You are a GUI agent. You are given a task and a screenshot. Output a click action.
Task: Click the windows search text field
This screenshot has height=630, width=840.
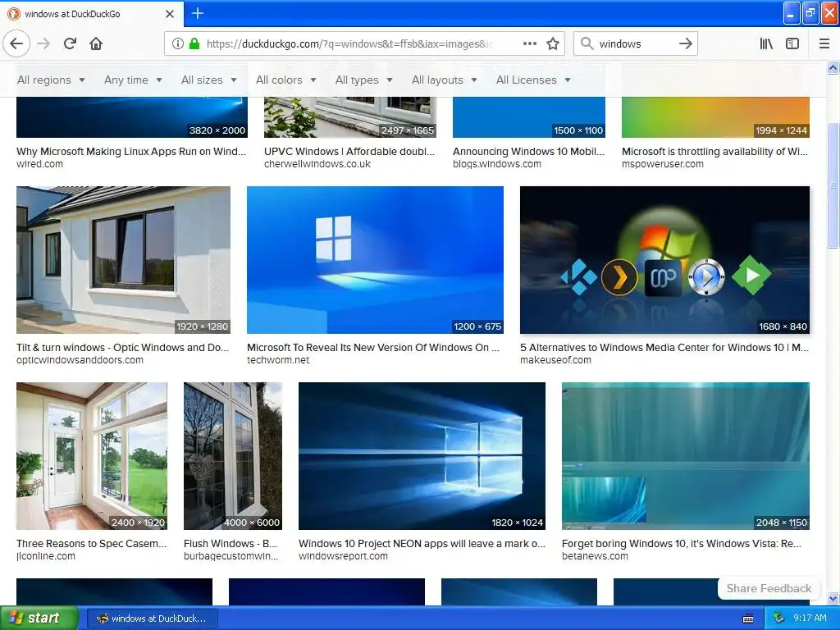(635, 44)
